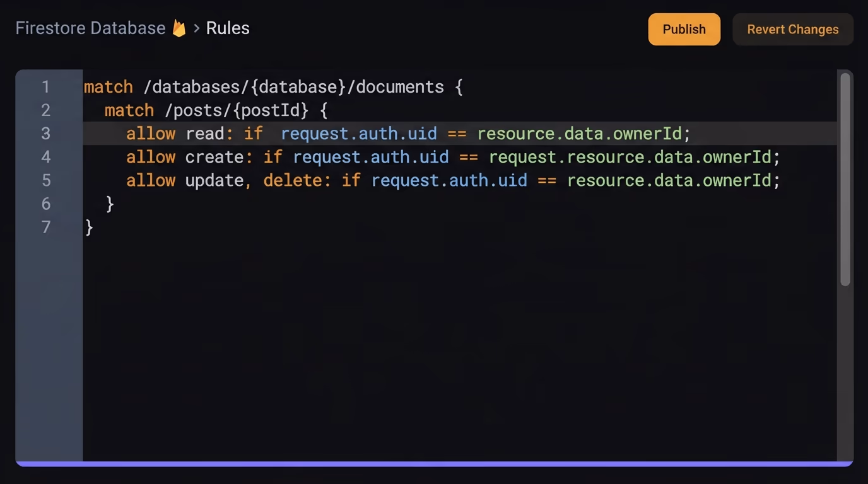Click the '/posts/{postId}' match path
Viewport: 868px width, 484px height.
(237, 110)
